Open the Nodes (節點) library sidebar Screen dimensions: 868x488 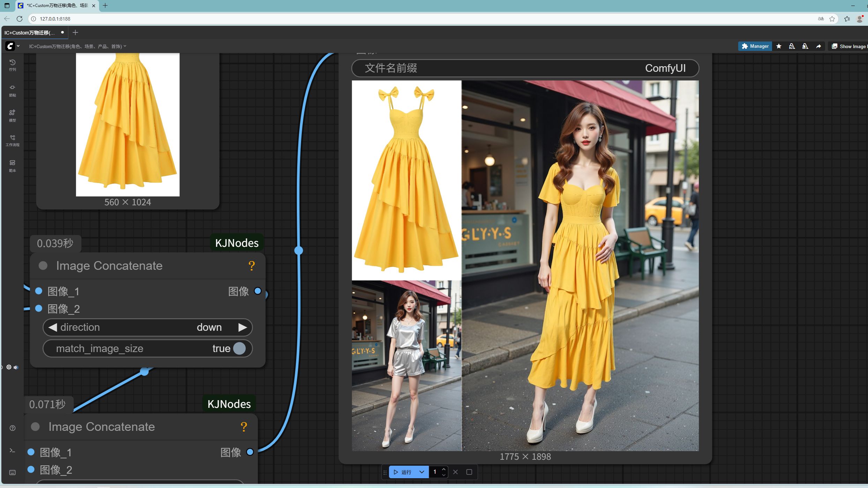(x=12, y=91)
